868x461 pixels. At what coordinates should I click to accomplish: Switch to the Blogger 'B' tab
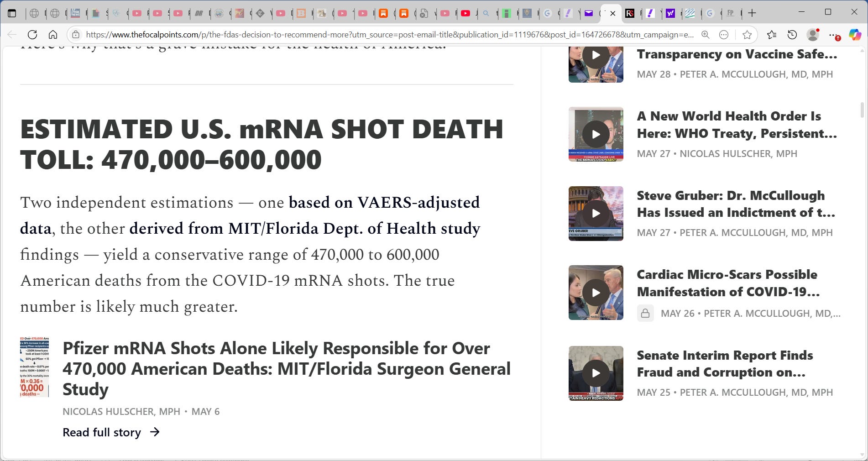point(301,13)
